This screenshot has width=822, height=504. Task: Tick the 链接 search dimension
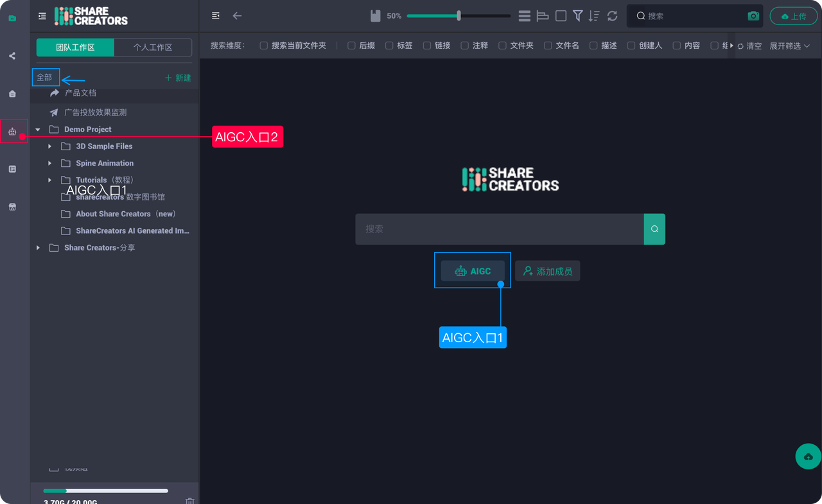(427, 46)
